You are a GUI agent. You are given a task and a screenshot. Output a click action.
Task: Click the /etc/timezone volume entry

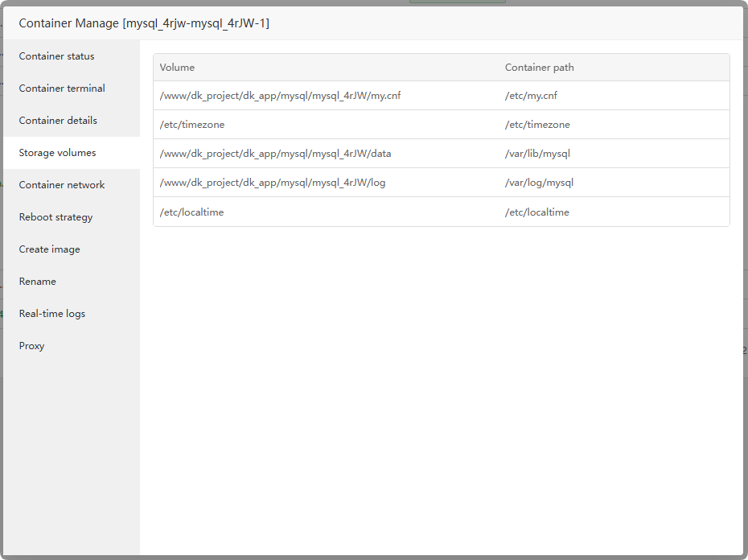tap(192, 125)
